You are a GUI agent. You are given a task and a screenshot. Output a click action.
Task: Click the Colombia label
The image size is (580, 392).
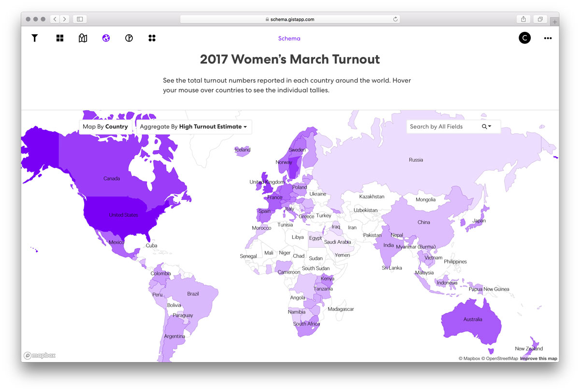pyautogui.click(x=160, y=273)
